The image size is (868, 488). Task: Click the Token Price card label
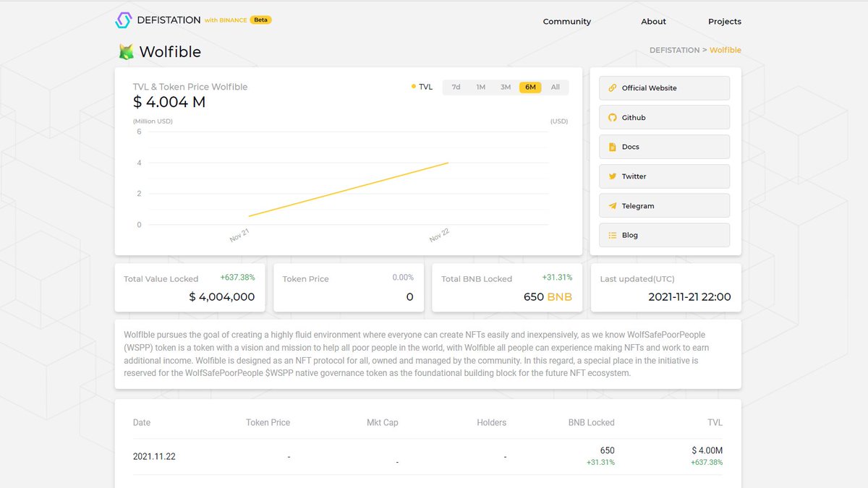point(305,279)
